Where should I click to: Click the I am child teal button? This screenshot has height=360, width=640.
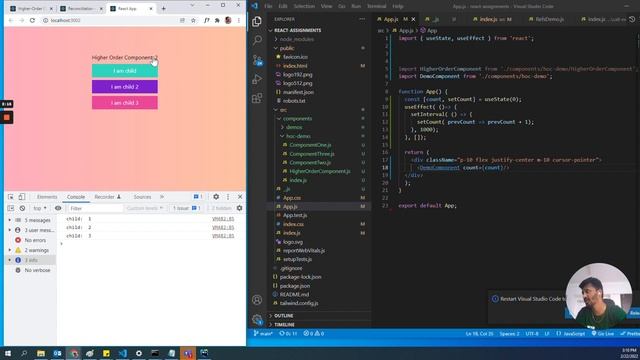[x=124, y=71]
